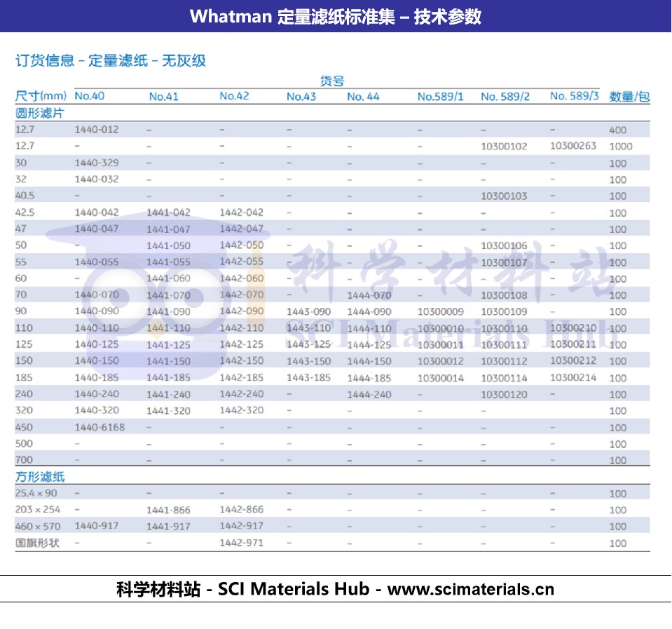Screen dimensions: 672x629
Task: Click part number '1443-150'
Action: click(x=308, y=361)
